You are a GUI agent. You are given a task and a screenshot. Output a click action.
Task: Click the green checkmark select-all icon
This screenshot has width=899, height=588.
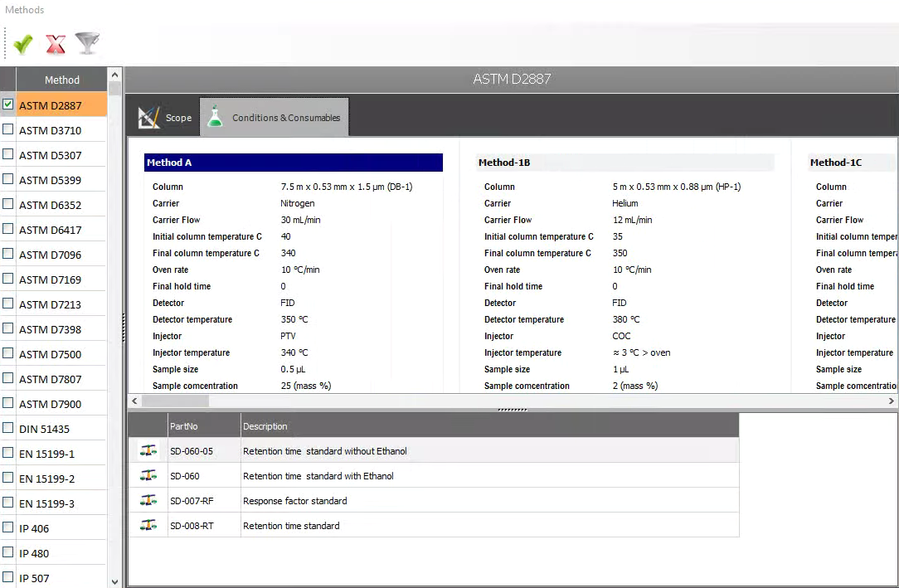coord(23,43)
